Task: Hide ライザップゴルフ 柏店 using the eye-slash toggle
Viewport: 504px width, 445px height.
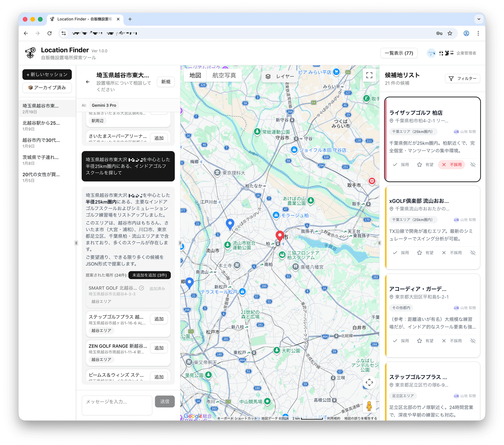Action: point(473,165)
